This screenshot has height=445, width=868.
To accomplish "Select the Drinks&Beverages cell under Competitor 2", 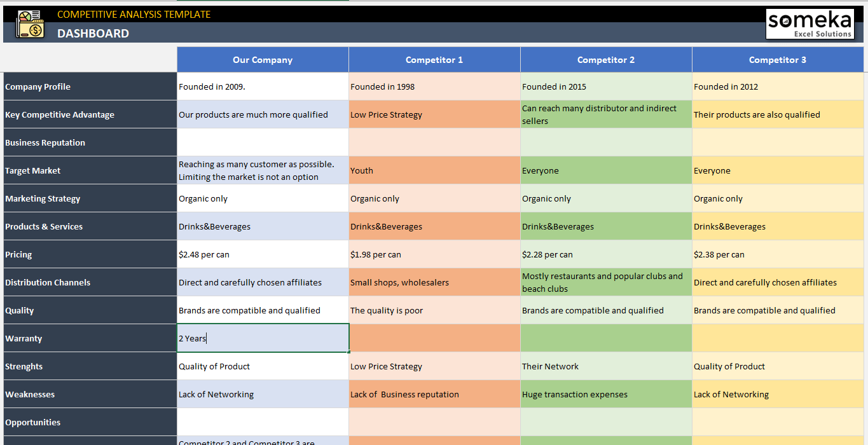I will point(606,226).
